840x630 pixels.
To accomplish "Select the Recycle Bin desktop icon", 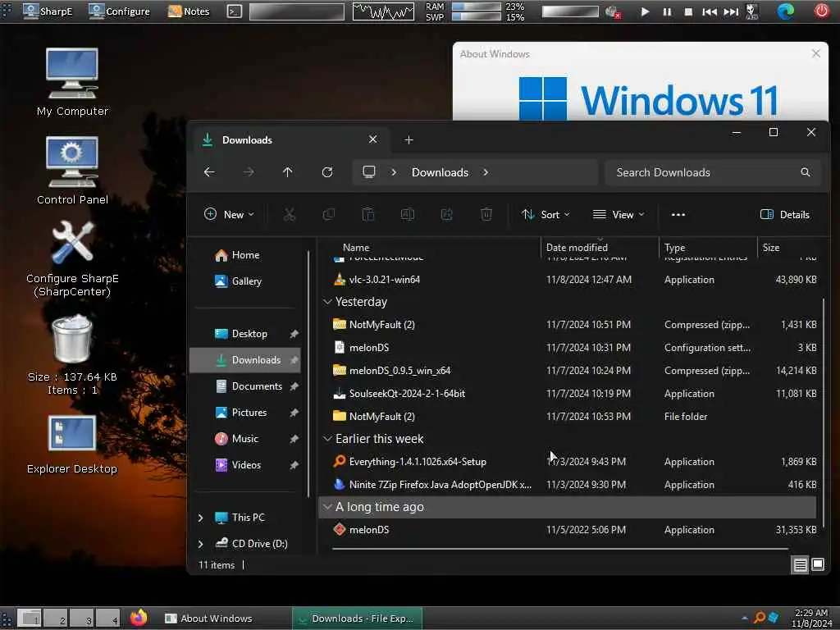I will coord(72,354).
